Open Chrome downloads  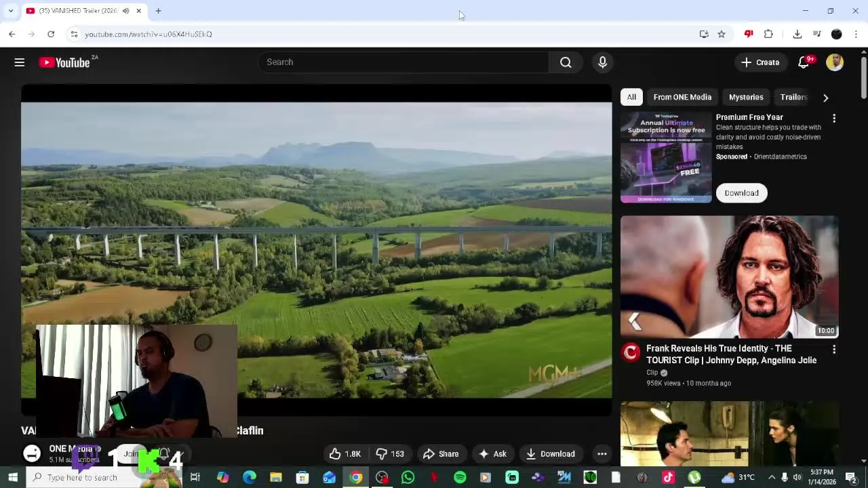pyautogui.click(x=797, y=34)
